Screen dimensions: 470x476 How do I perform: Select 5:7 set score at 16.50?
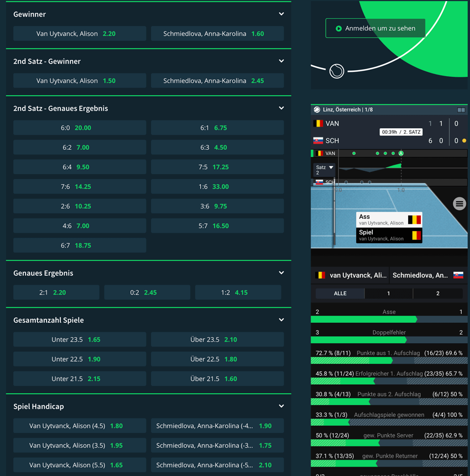point(217,226)
